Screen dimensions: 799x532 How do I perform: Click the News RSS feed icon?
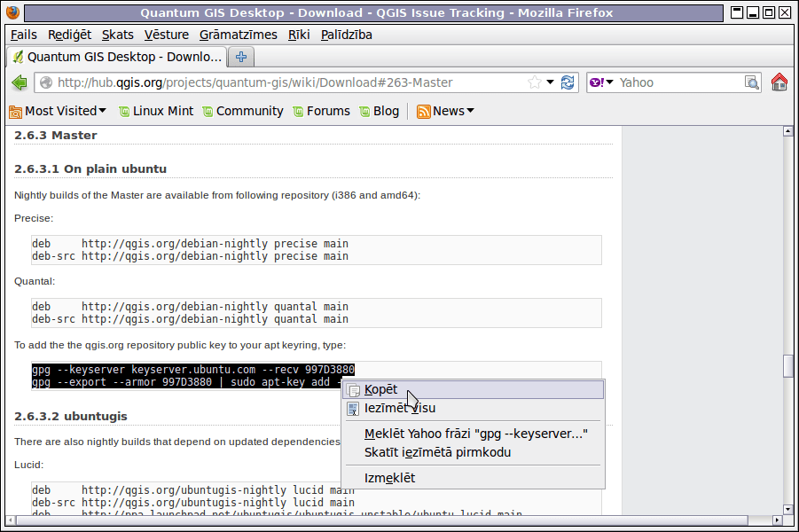click(x=424, y=112)
